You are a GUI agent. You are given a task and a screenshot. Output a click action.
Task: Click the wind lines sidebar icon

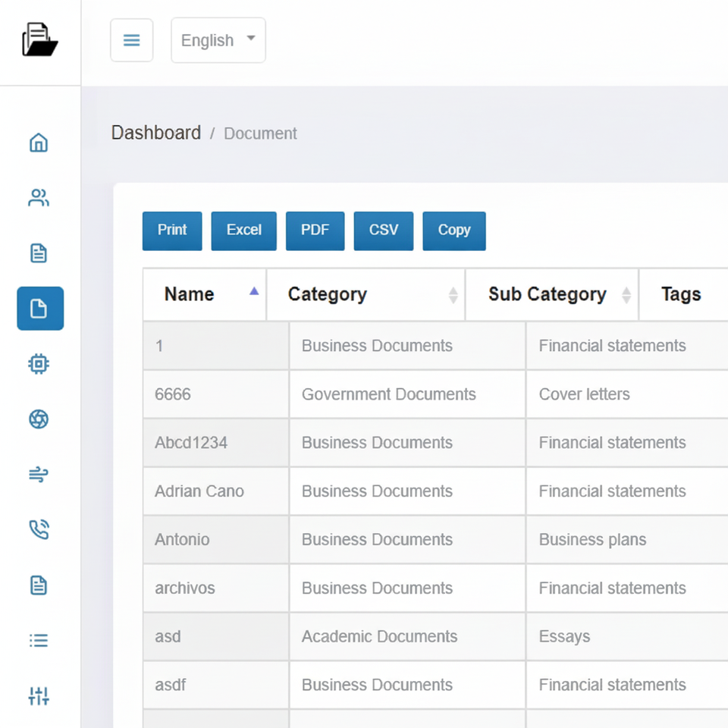pyautogui.click(x=39, y=475)
